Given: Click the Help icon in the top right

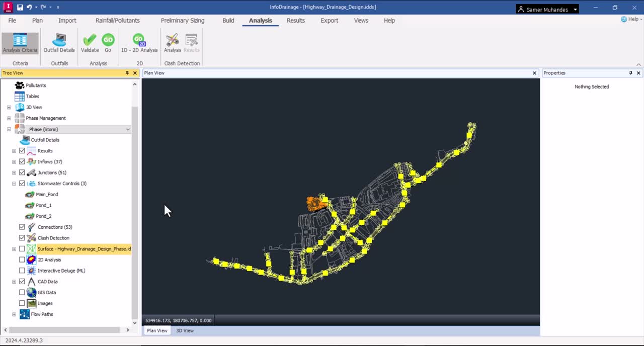Looking at the screenshot, I should click(x=624, y=19).
